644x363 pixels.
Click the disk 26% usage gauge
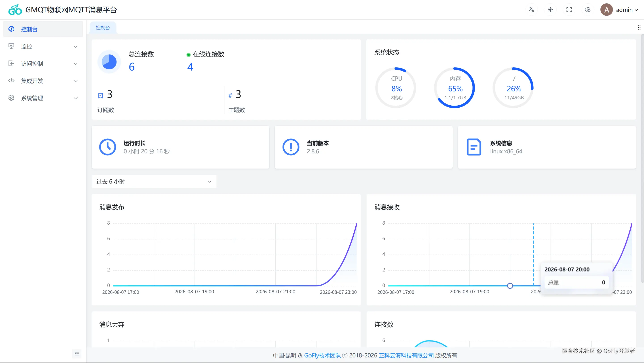pyautogui.click(x=513, y=88)
